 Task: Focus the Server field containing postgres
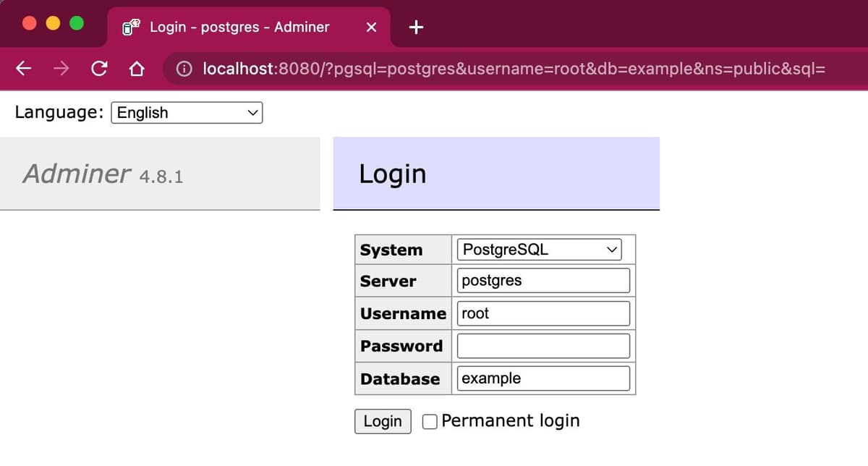(543, 281)
